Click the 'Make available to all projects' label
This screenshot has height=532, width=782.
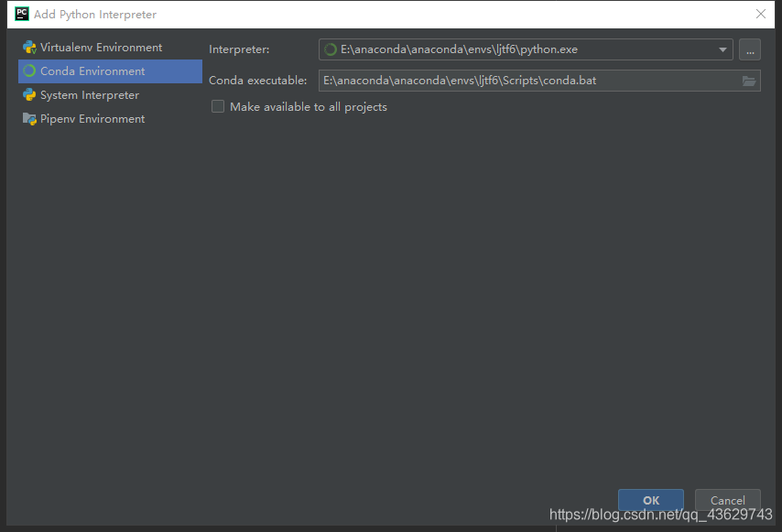(x=309, y=107)
